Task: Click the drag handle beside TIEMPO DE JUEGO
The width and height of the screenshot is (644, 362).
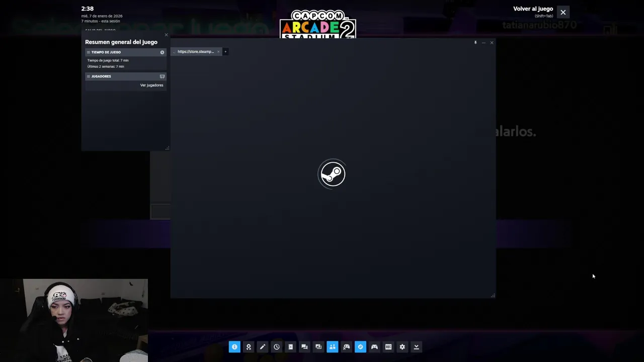Action: coord(89,52)
